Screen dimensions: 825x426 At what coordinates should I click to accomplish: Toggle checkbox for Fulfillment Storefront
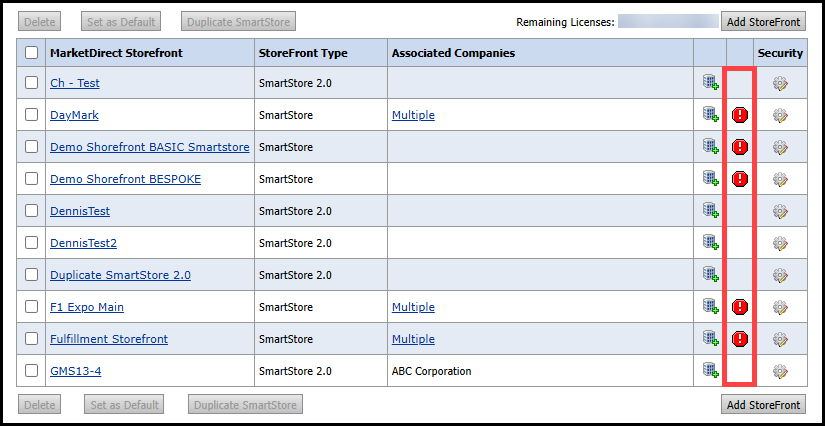click(32, 339)
